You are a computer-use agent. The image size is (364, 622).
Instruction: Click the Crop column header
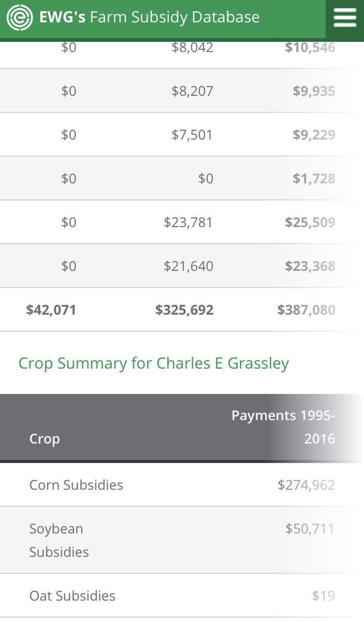click(45, 439)
